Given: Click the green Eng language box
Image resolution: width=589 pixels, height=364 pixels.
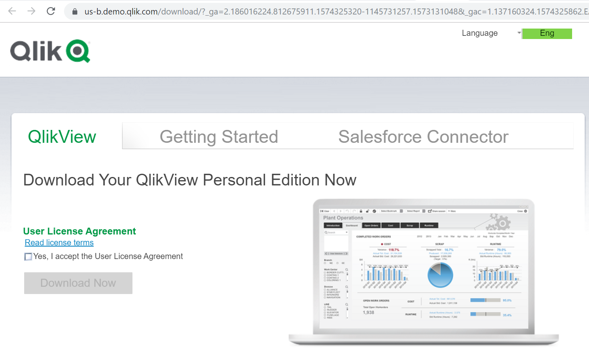Looking at the screenshot, I should coord(547,33).
